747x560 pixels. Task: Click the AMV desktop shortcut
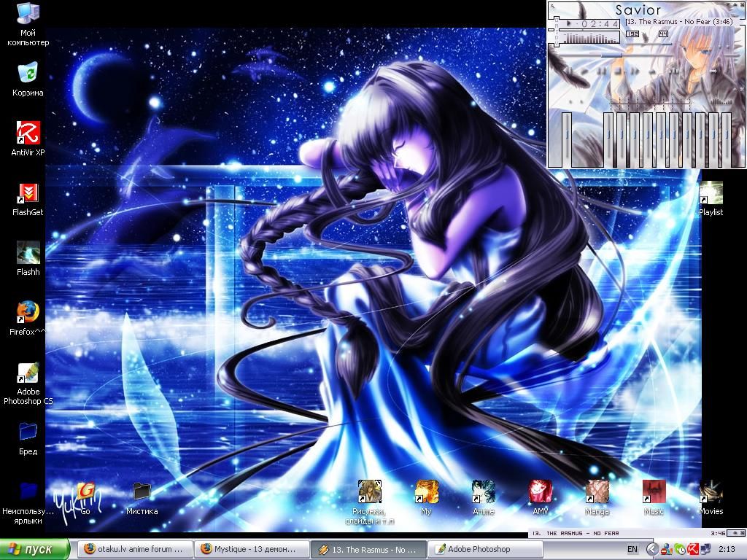tap(541, 498)
